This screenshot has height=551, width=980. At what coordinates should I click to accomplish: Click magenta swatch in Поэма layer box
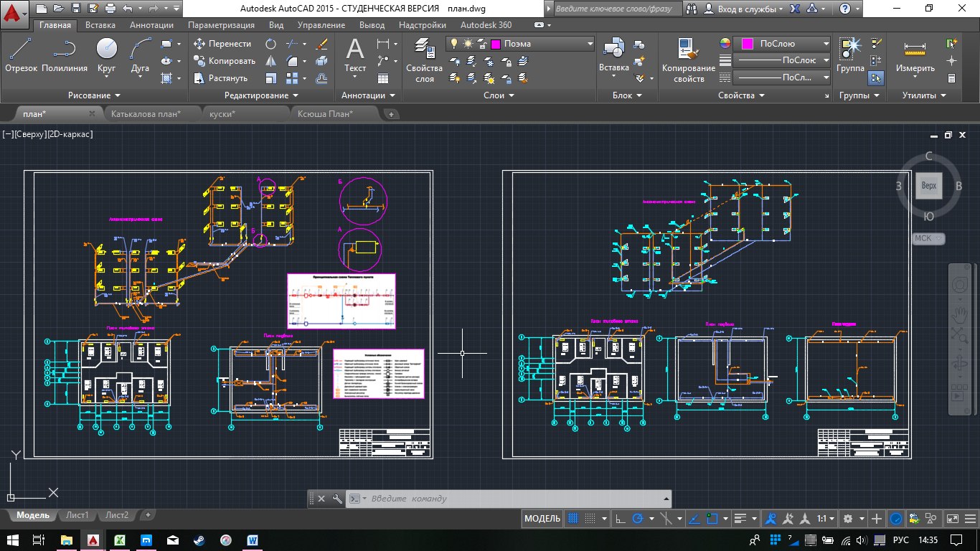pos(495,44)
